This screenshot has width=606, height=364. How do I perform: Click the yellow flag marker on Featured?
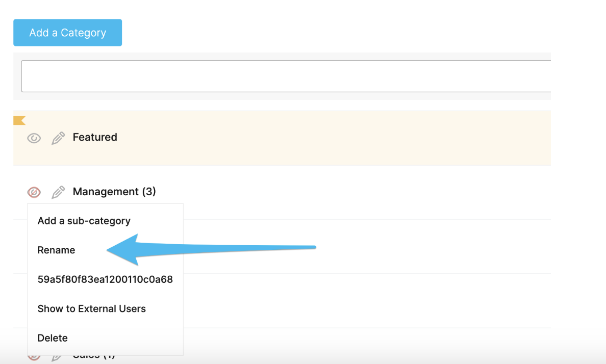(19, 120)
